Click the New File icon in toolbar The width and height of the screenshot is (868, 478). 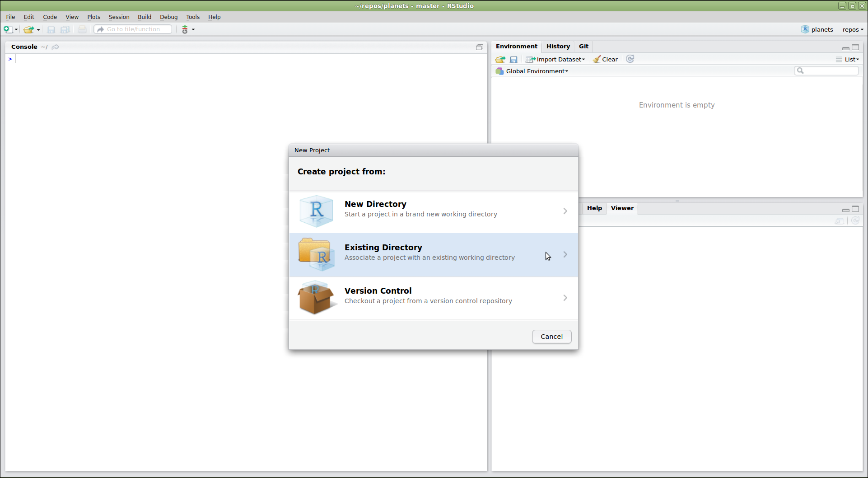point(8,29)
